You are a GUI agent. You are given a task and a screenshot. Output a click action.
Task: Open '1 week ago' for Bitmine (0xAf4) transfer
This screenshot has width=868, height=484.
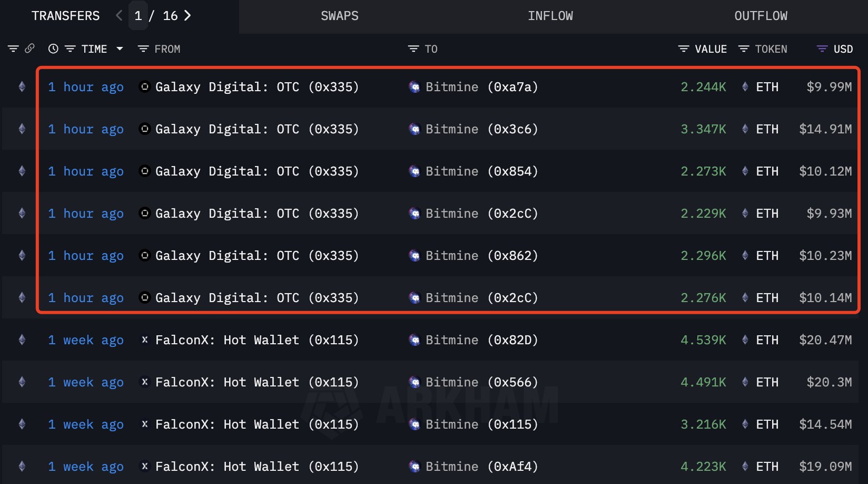(86, 467)
